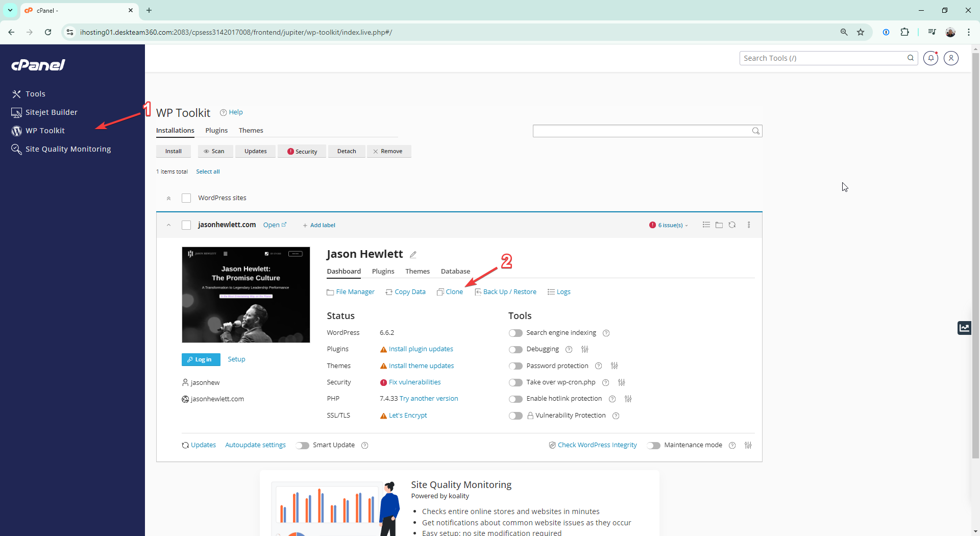The height and width of the screenshot is (536, 980).
Task: Click the pencil icon beside Jason Hewlett
Action: 413,255
